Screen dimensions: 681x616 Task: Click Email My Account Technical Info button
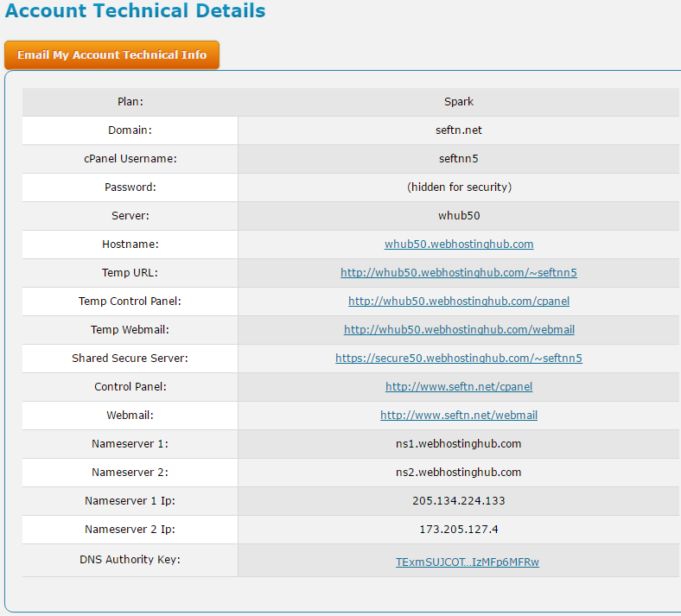pyautogui.click(x=111, y=55)
